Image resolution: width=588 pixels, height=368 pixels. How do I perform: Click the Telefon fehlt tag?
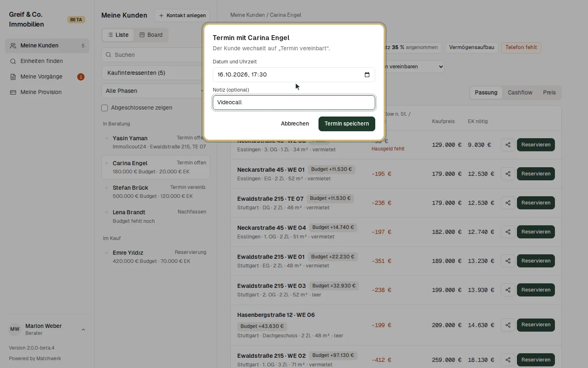click(521, 47)
